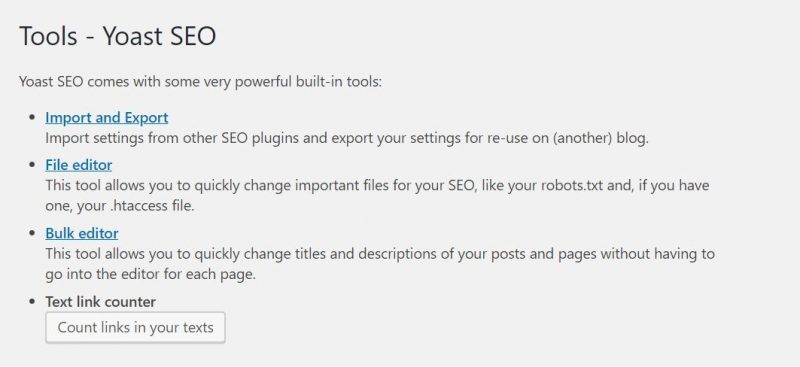The image size is (800, 367).
Task: Click the word robots.txt in the description
Action: pos(573,185)
